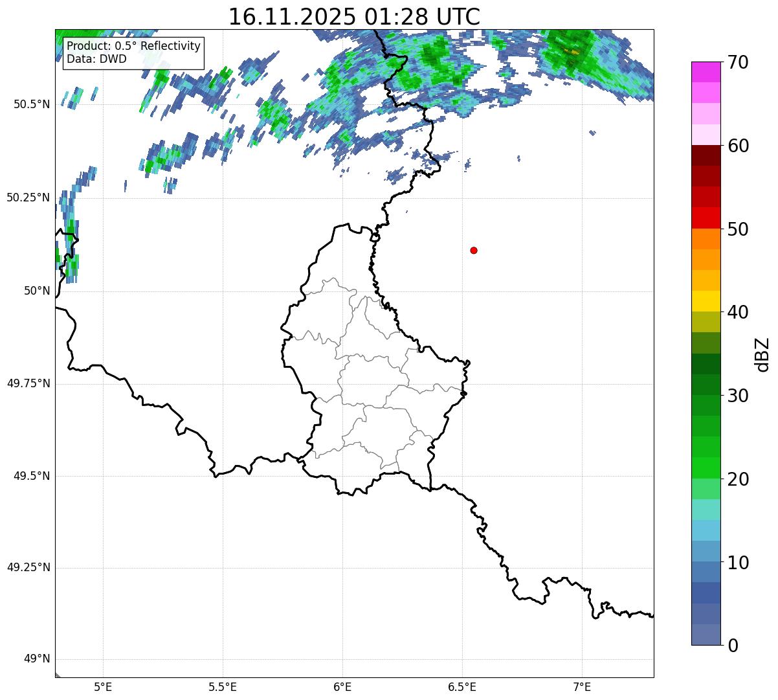Click the magenta swatch at top of colorbar
Image resolution: width=778 pixels, height=700 pixels.
click(706, 72)
